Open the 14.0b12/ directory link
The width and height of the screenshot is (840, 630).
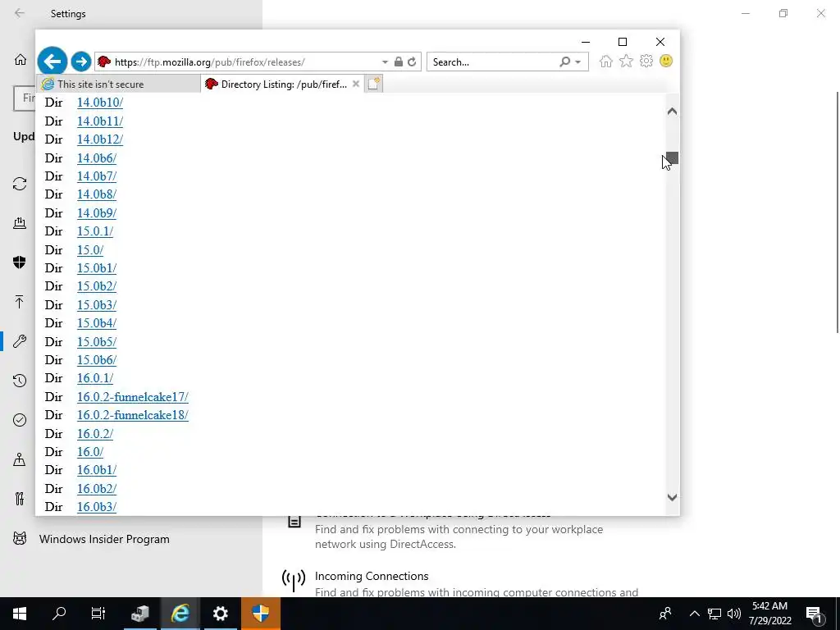(99, 139)
